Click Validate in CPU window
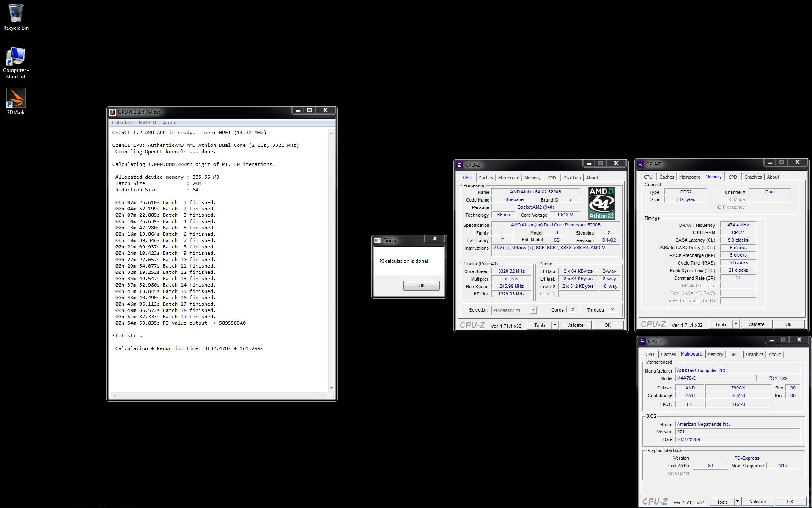The width and height of the screenshot is (812, 508). [x=575, y=325]
